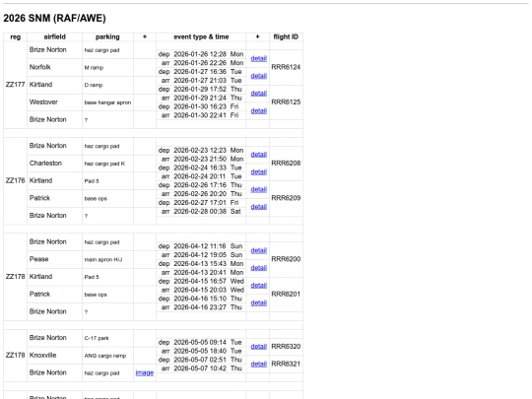Screen dimensions: 532x399
Task: Select Kirtland cell in ZZ177 group
Action: 54,85
